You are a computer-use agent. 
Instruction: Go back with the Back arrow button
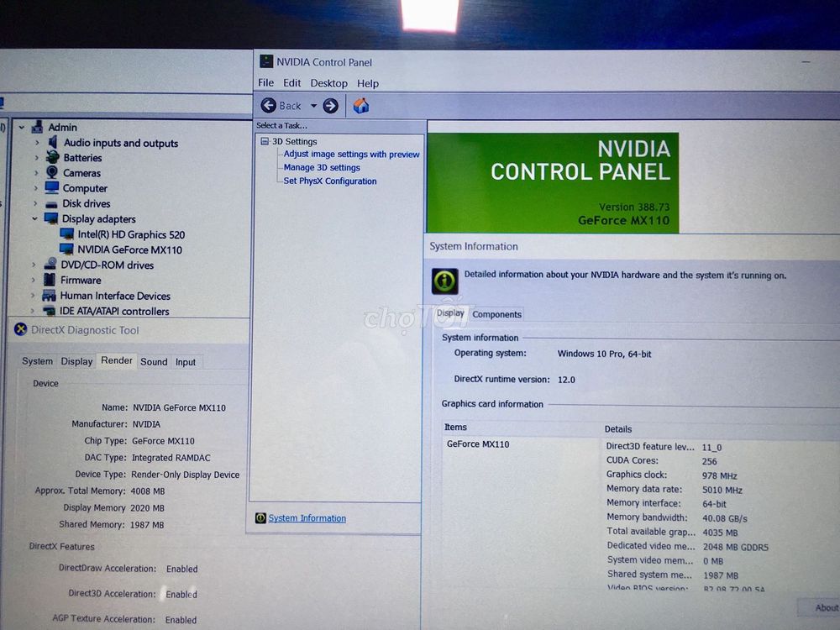[269, 106]
